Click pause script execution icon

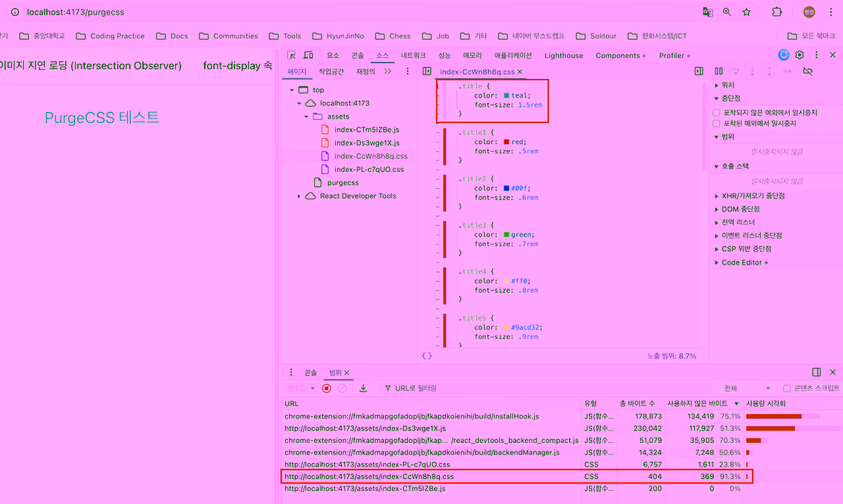[x=719, y=71]
